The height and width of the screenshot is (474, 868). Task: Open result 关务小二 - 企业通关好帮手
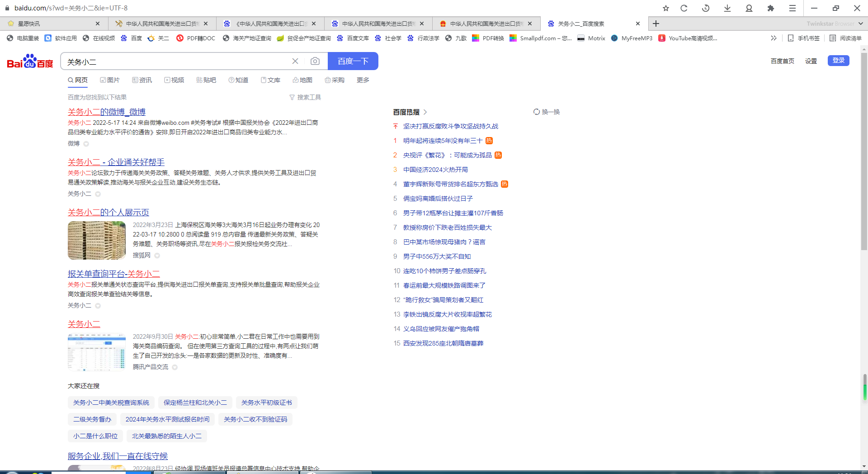pos(116,162)
